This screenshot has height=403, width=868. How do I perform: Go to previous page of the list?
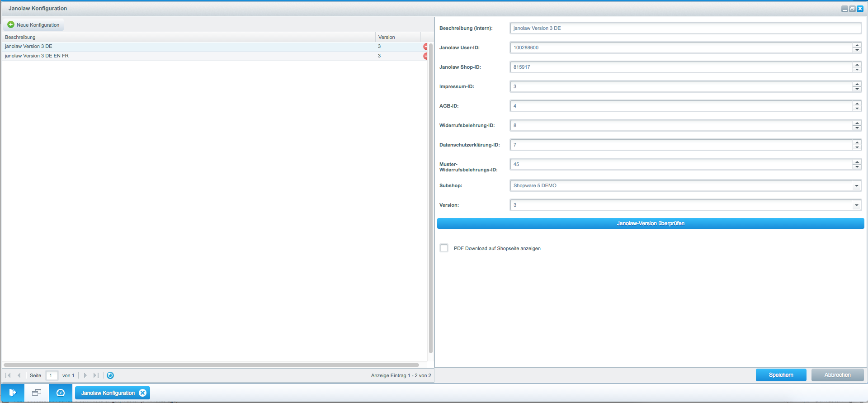pyautogui.click(x=19, y=375)
